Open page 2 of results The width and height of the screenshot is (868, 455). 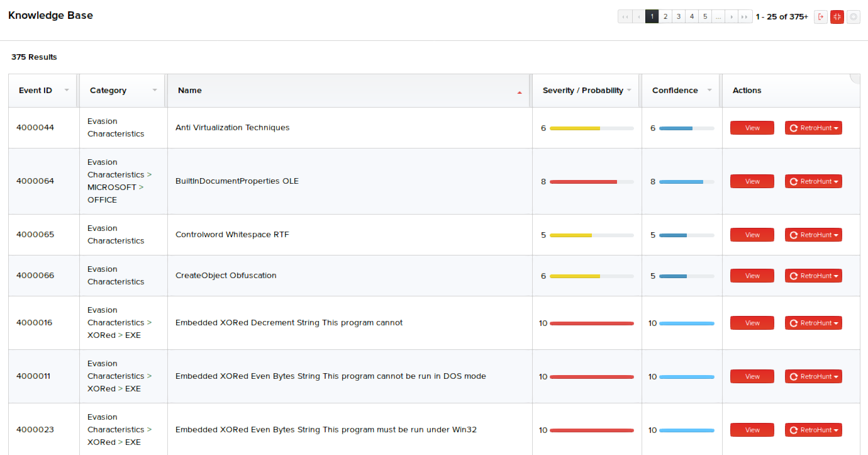coord(665,17)
